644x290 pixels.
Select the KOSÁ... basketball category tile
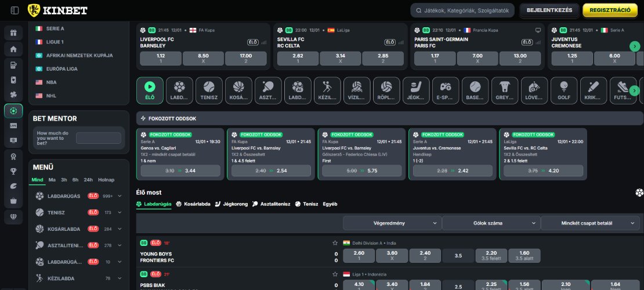[238, 90]
